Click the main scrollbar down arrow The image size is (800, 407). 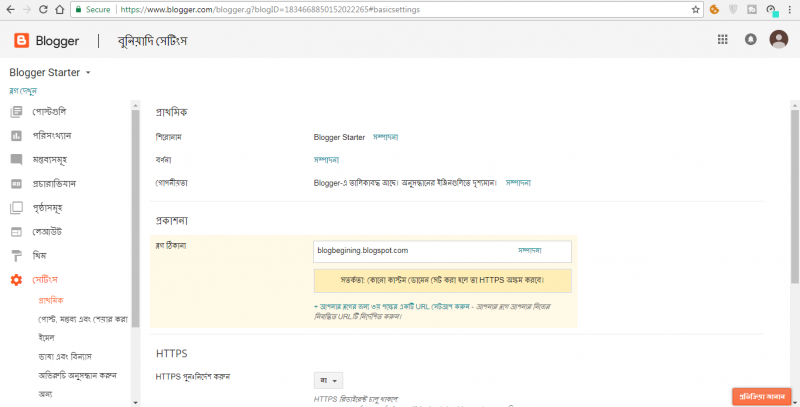pos(794,402)
